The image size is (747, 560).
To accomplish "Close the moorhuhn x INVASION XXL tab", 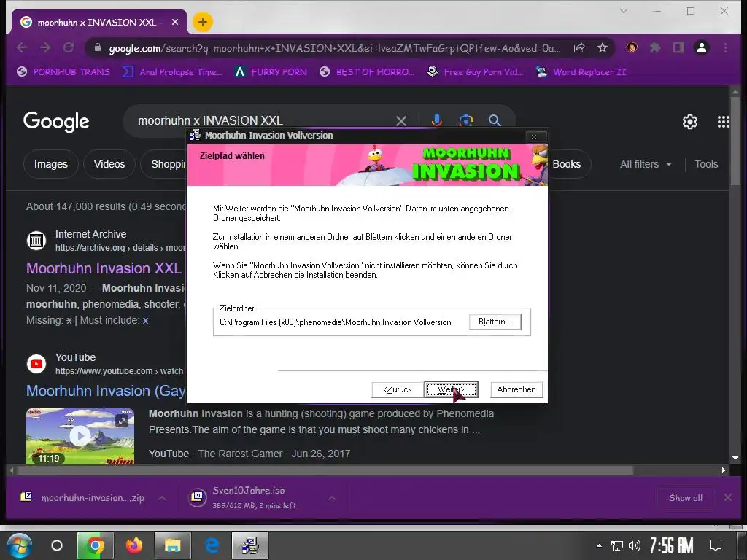I will pos(175,23).
